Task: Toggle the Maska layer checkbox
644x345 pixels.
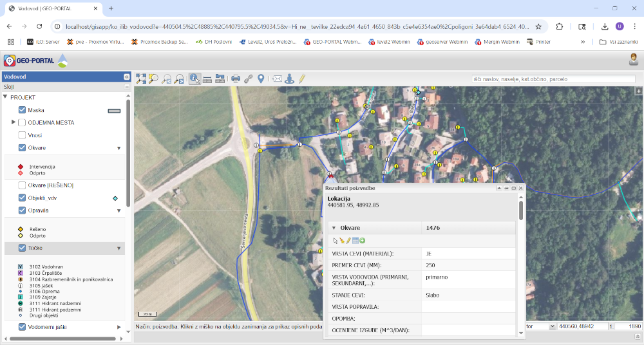Action: point(22,110)
